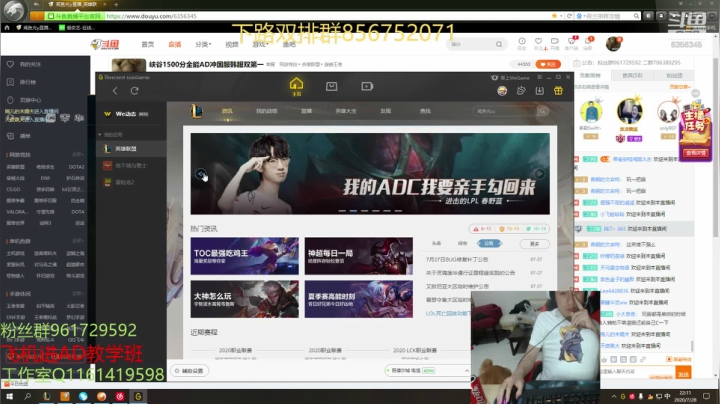Screen dimensions: 720x404
Task: Open the 英雄大全 tab
Action: tap(346, 111)
